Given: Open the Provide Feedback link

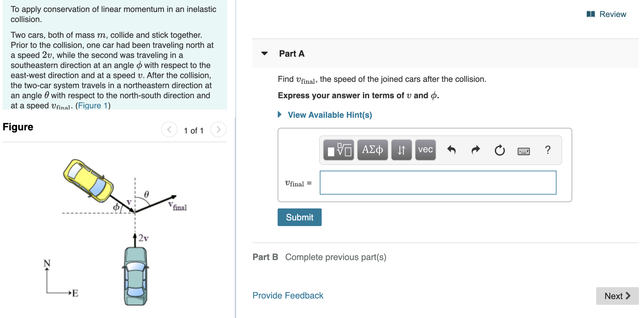Looking at the screenshot, I should coord(287,295).
